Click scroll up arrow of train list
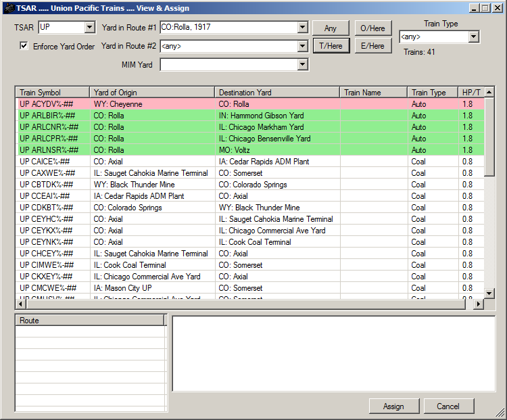The width and height of the screenshot is (507, 420). coord(489,92)
